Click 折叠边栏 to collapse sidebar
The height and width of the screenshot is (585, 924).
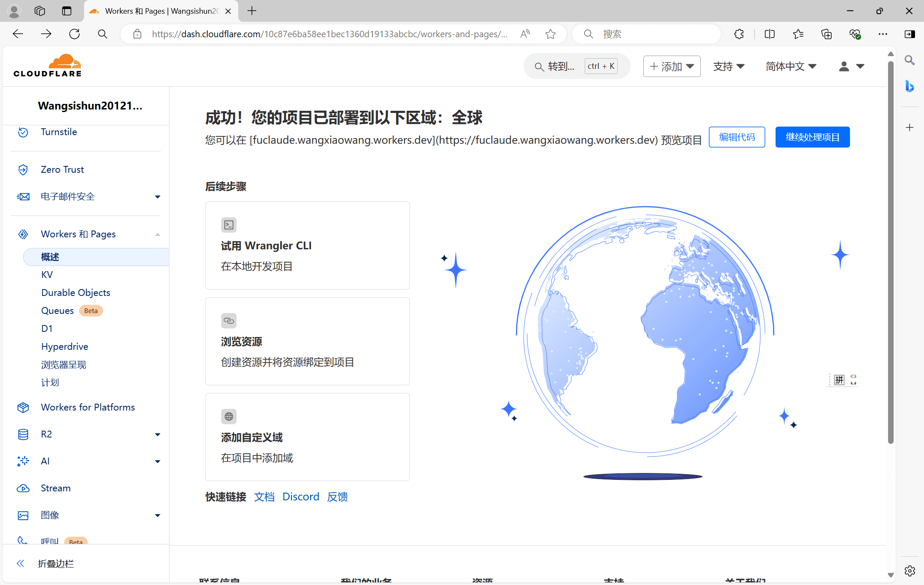point(56,564)
